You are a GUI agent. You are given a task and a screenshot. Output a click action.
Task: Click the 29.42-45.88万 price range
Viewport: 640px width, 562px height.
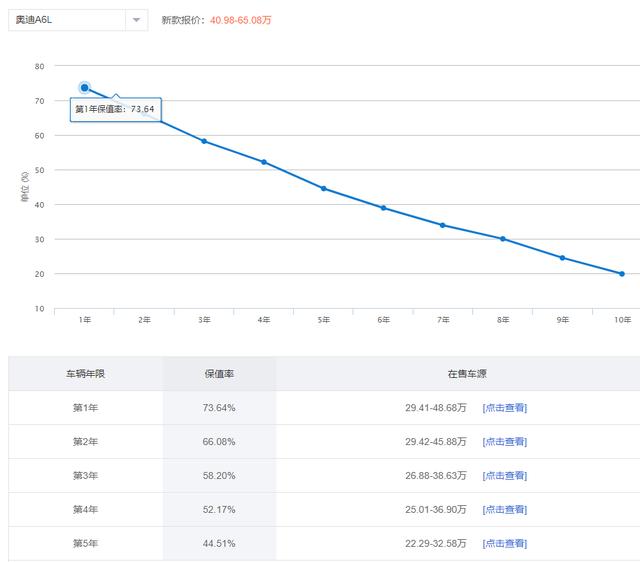point(436,442)
